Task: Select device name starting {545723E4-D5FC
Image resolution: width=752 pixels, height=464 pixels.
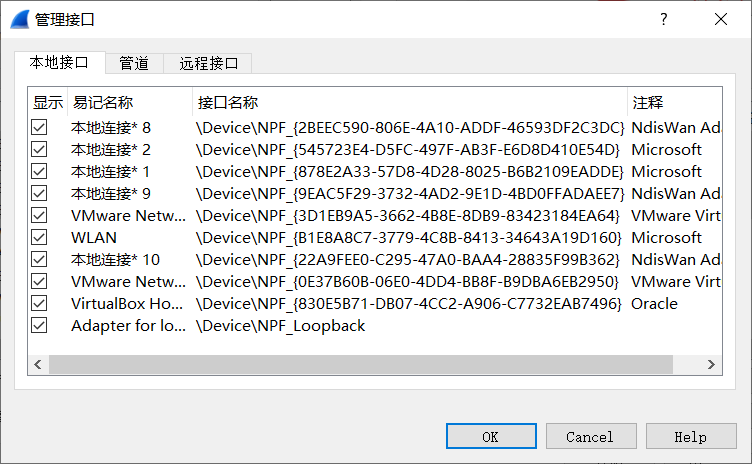Action: [x=408, y=150]
